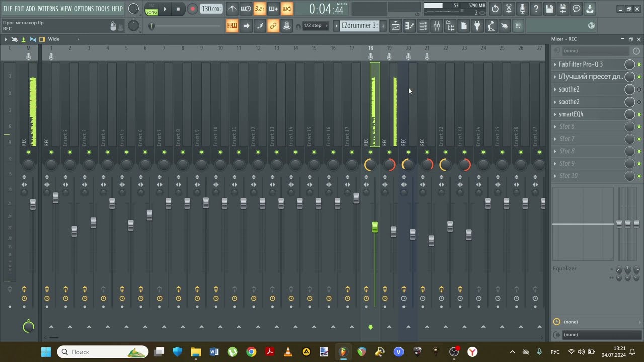Start playback with the play button
Image resolution: width=644 pixels, height=362 pixels.
165,9
